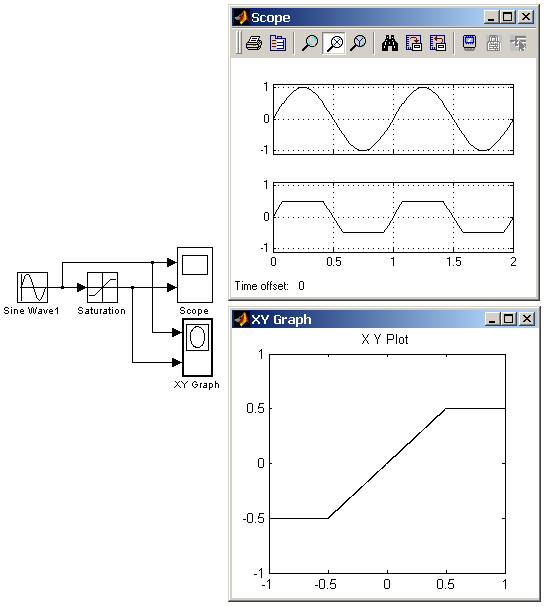Click the Print icon in Scope toolbar
This screenshot has height=606, width=546.
(x=254, y=43)
